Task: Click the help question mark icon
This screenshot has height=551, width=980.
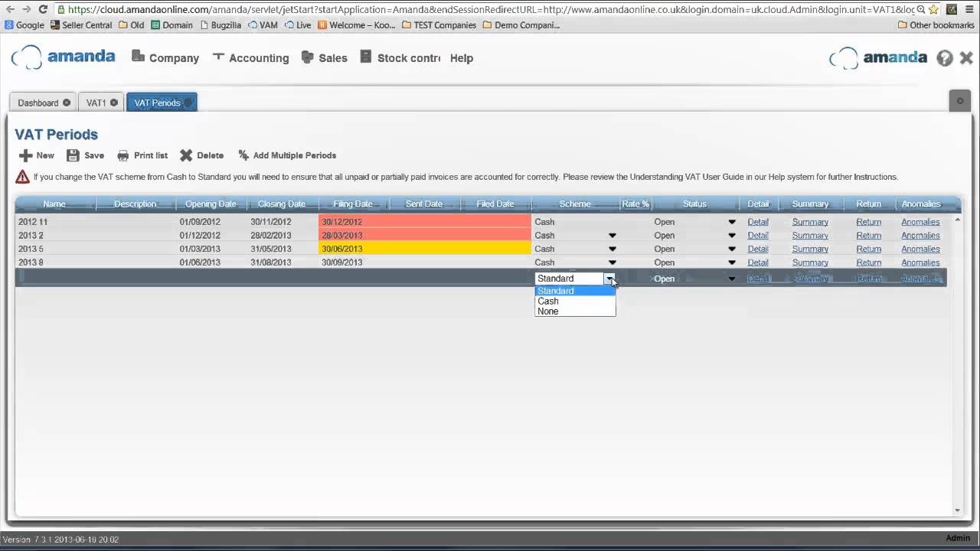Action: point(945,58)
